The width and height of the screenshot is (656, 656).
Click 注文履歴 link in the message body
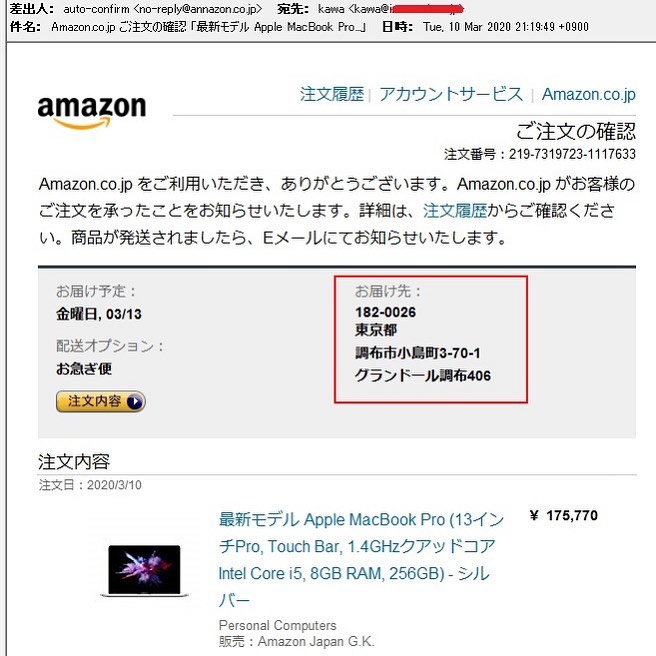pos(455,211)
